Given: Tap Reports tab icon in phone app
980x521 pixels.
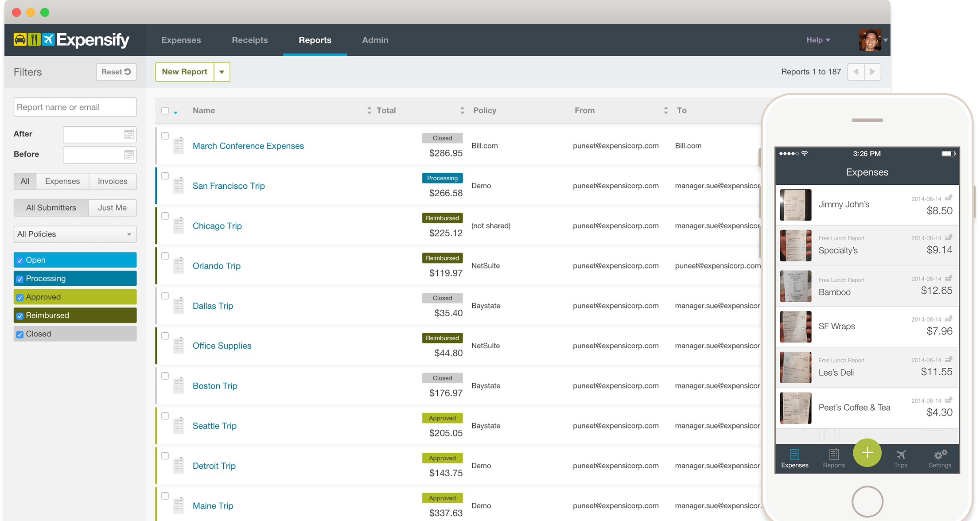Looking at the screenshot, I should pyautogui.click(x=834, y=458).
